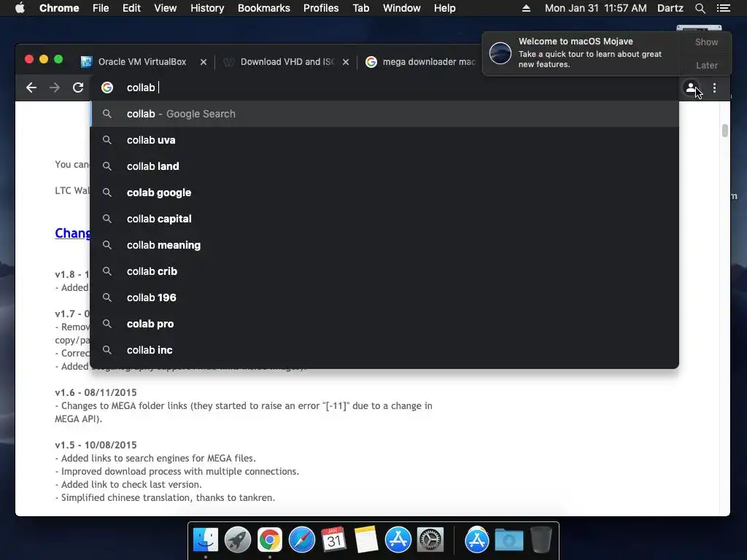Click Chrome icon in the Dock

(270, 540)
